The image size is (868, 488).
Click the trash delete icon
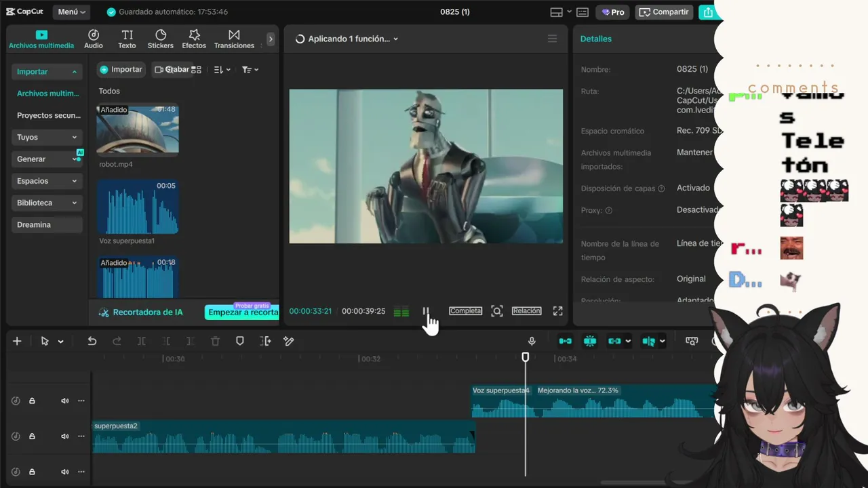tap(215, 341)
